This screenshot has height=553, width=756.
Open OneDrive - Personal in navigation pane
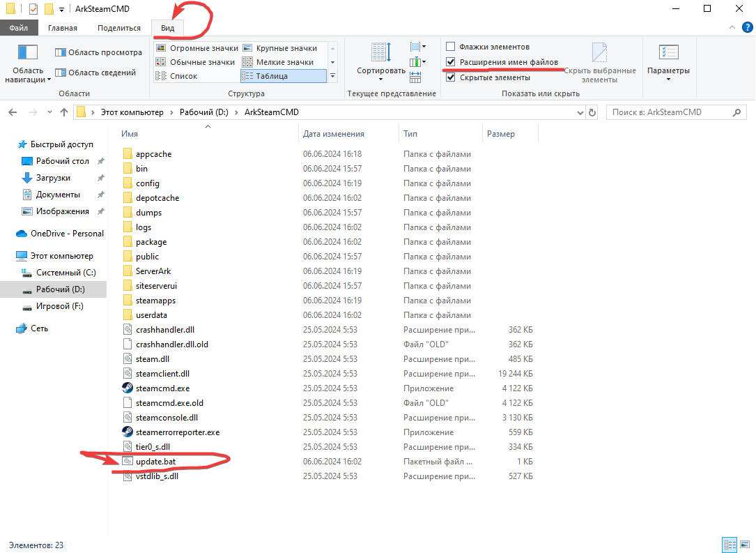tap(67, 234)
